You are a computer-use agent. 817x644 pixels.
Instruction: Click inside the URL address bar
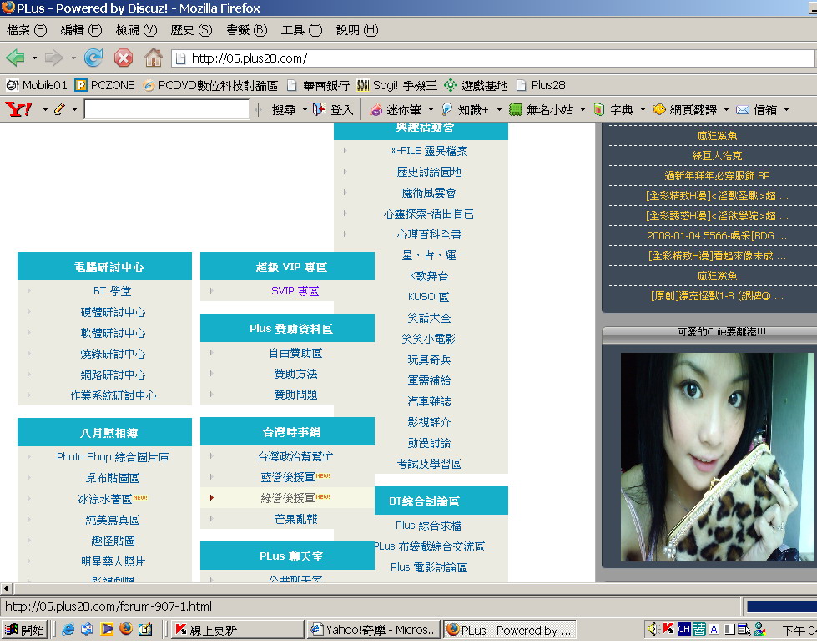pyautogui.click(x=492, y=58)
